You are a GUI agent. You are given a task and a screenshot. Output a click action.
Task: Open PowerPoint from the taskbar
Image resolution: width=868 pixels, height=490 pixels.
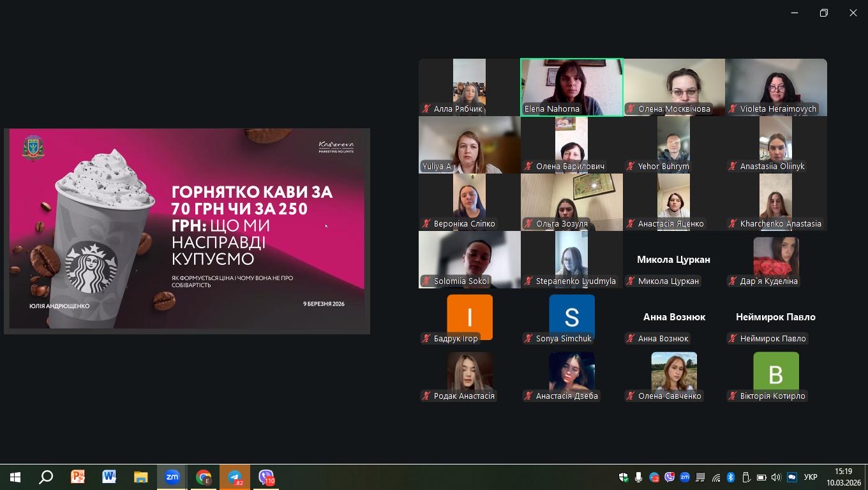coord(78,477)
